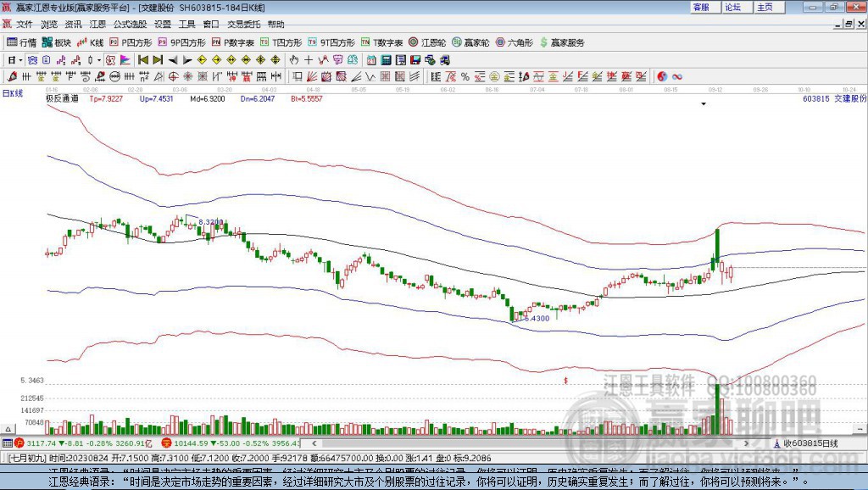Open the 资讯 menu

point(73,25)
